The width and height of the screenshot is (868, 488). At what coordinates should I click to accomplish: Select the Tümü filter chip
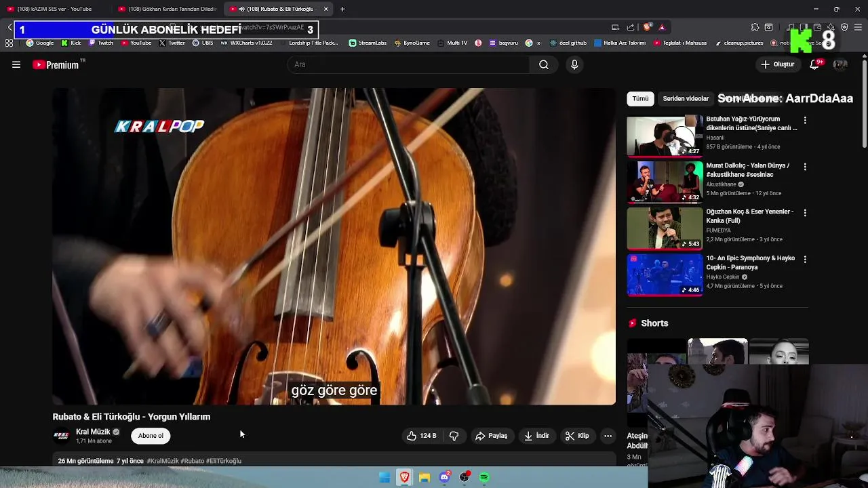pyautogui.click(x=640, y=98)
